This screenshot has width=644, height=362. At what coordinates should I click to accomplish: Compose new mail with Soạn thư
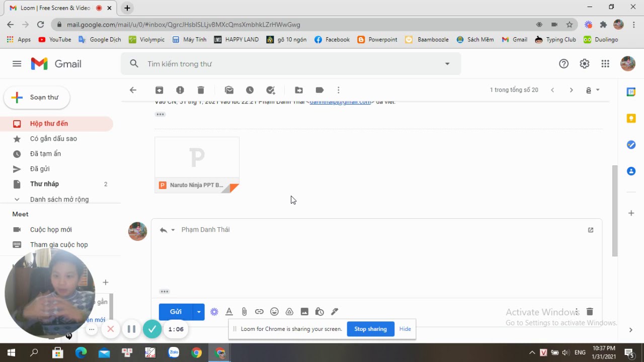click(37, 98)
